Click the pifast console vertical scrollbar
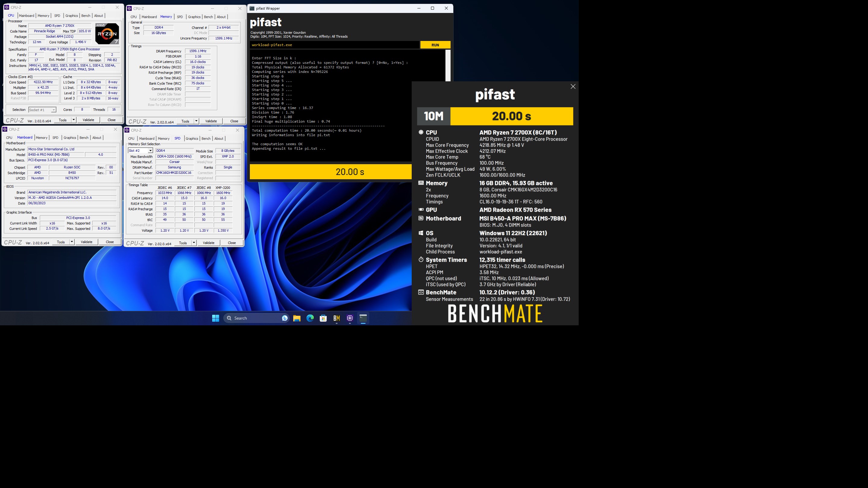The width and height of the screenshot is (868, 488). pyautogui.click(x=448, y=66)
